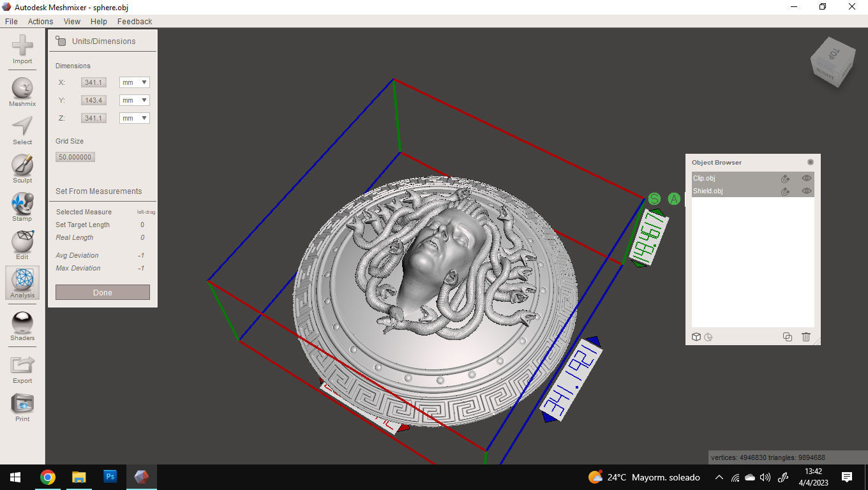Open the Shaders panel
This screenshot has width=868, height=490.
(x=22, y=326)
